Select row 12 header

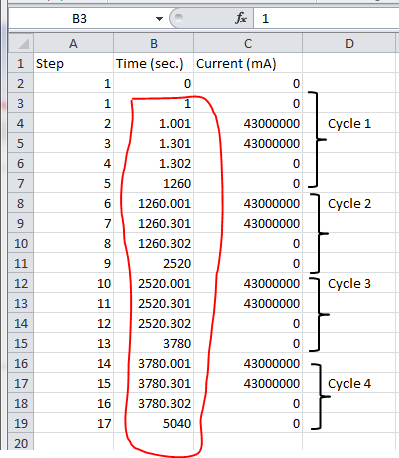pos(21,283)
